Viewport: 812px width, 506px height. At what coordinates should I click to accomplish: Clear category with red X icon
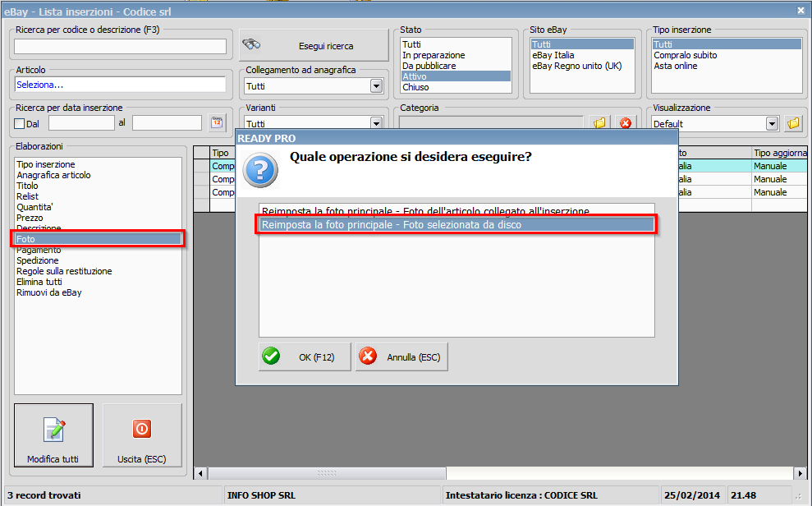coord(626,122)
